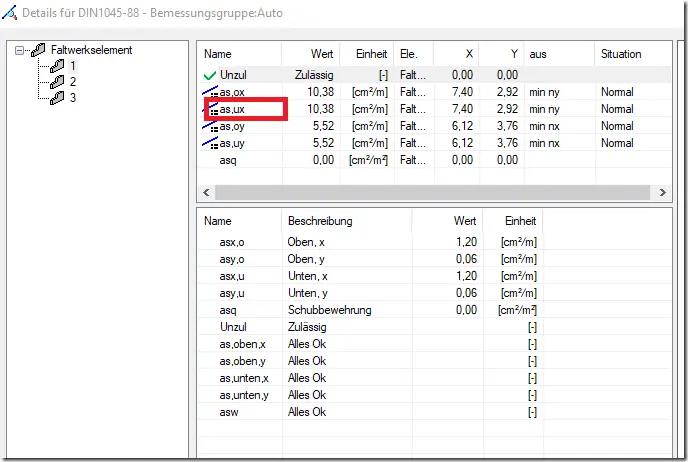The height and width of the screenshot is (462, 688).
Task: Click scroll-right arrow of horizontal scrollbar
Action: [x=663, y=193]
